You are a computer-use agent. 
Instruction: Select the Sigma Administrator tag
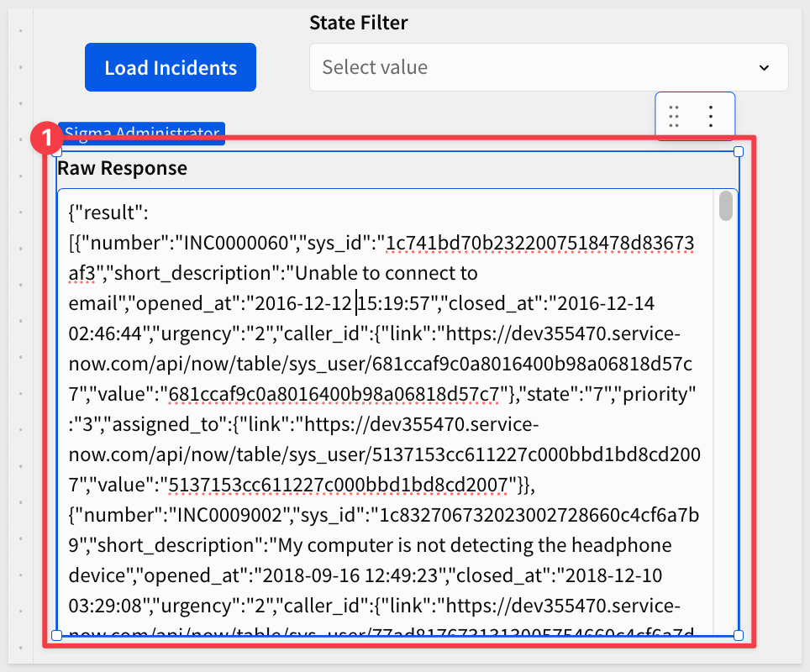(143, 134)
